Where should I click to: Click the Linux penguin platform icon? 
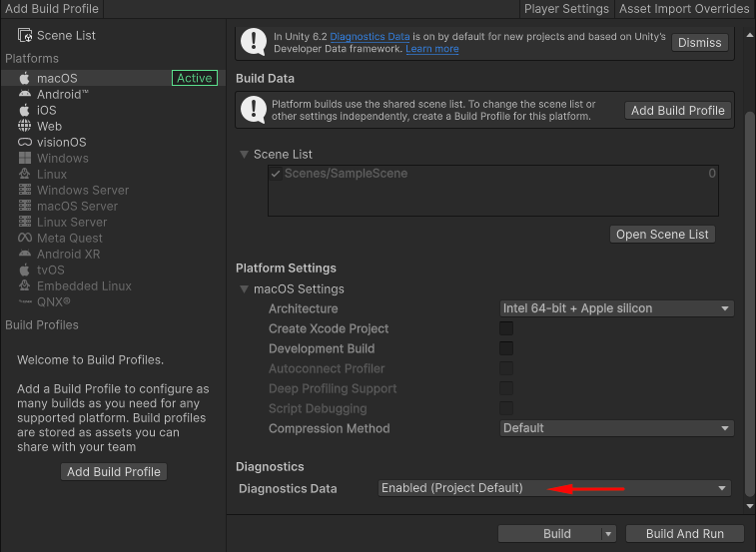tap(25, 174)
